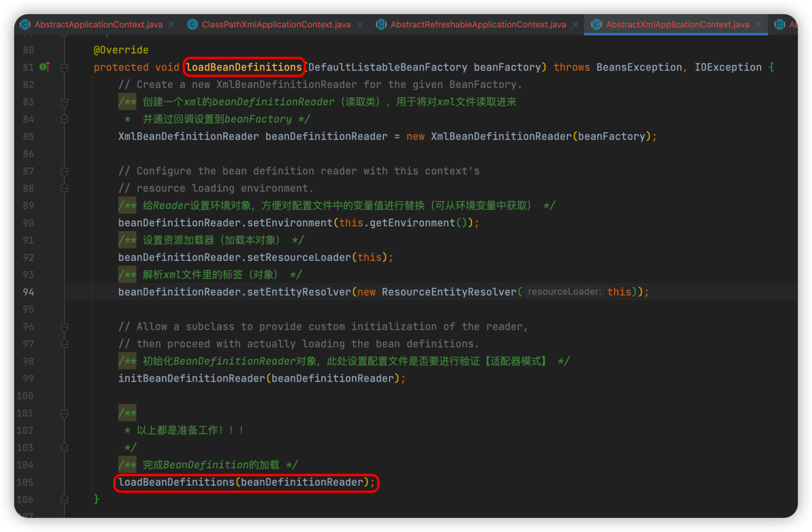Click line number 94 in the gutter
Viewport: 812px width, 532px height.
[x=28, y=292]
